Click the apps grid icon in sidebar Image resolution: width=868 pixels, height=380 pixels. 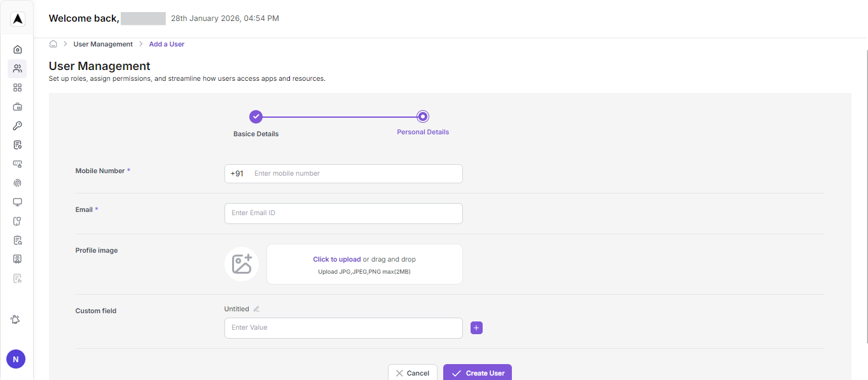point(17,87)
